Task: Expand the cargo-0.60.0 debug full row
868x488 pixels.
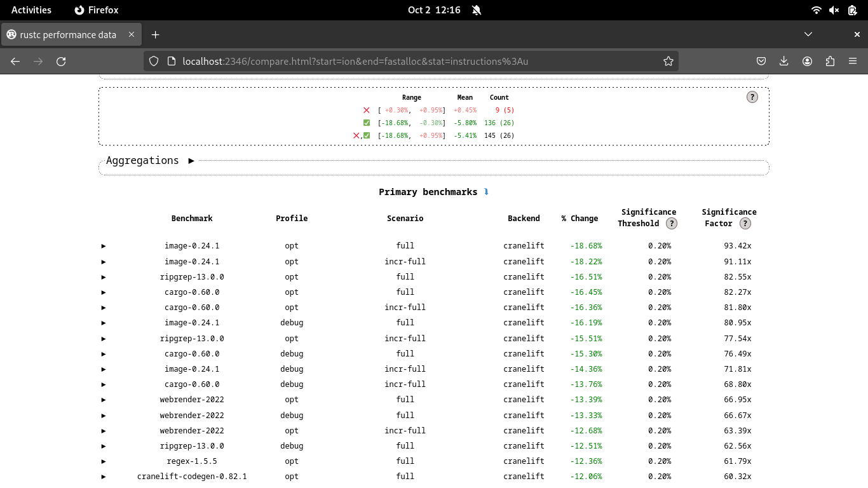Action: pyautogui.click(x=104, y=354)
